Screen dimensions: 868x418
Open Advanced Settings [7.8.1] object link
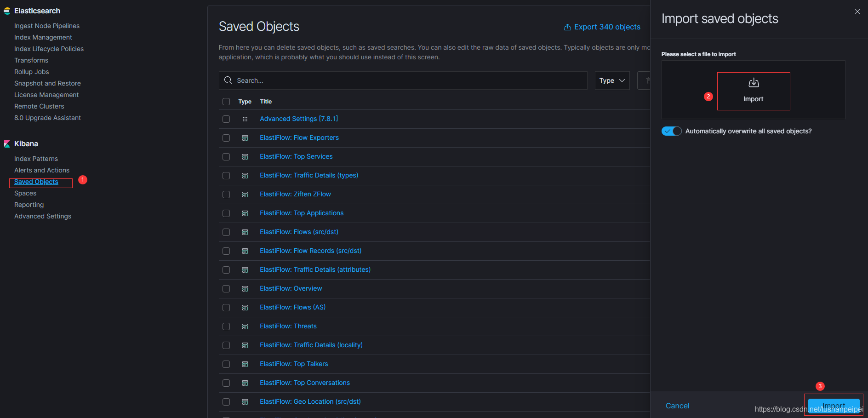click(x=299, y=119)
